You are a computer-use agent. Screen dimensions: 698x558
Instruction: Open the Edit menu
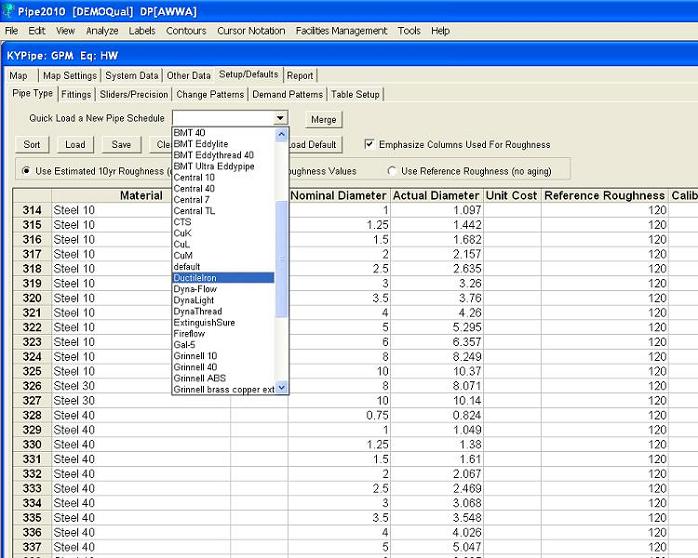(x=37, y=31)
